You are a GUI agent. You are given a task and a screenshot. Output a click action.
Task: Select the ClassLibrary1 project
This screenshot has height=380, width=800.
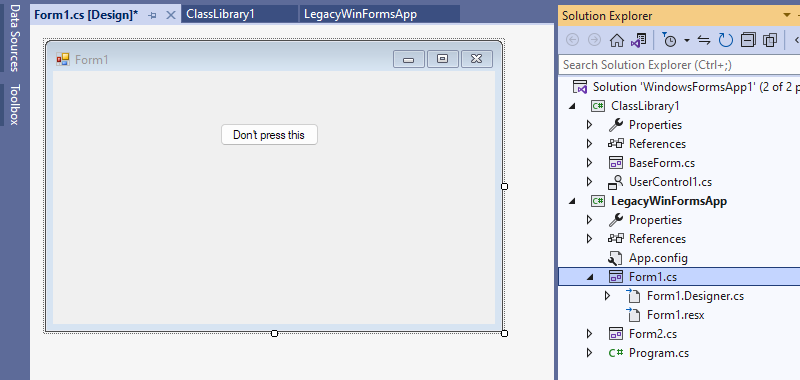645,106
